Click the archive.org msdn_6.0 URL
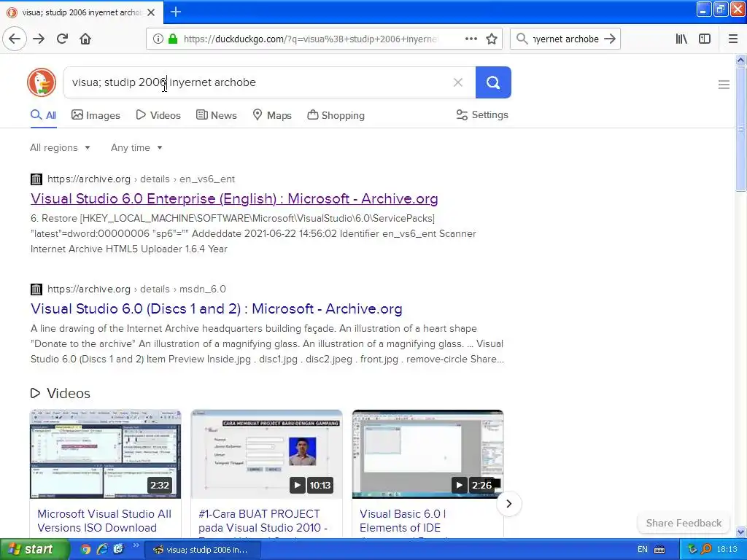Viewport: 747px width, 560px height. click(136, 289)
